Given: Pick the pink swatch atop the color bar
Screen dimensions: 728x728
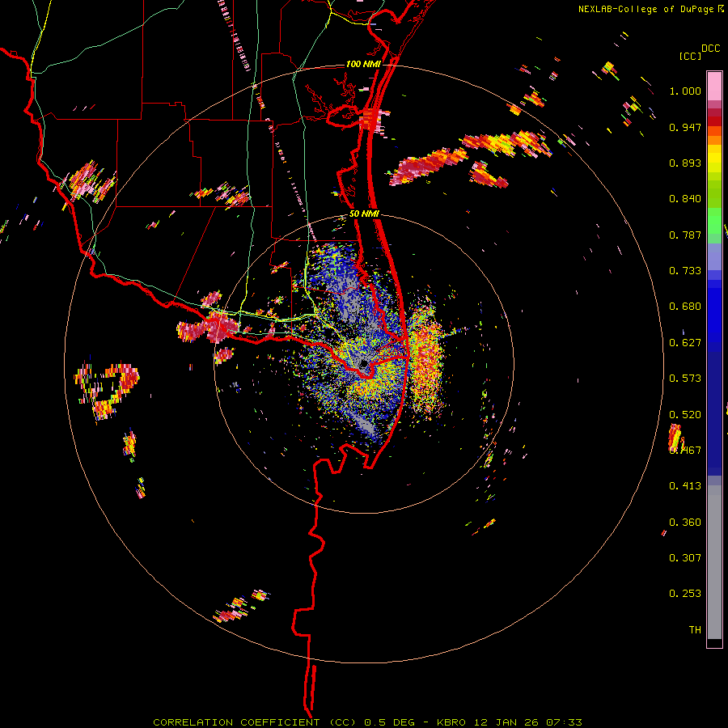Looking at the screenshot, I should coord(714,86).
